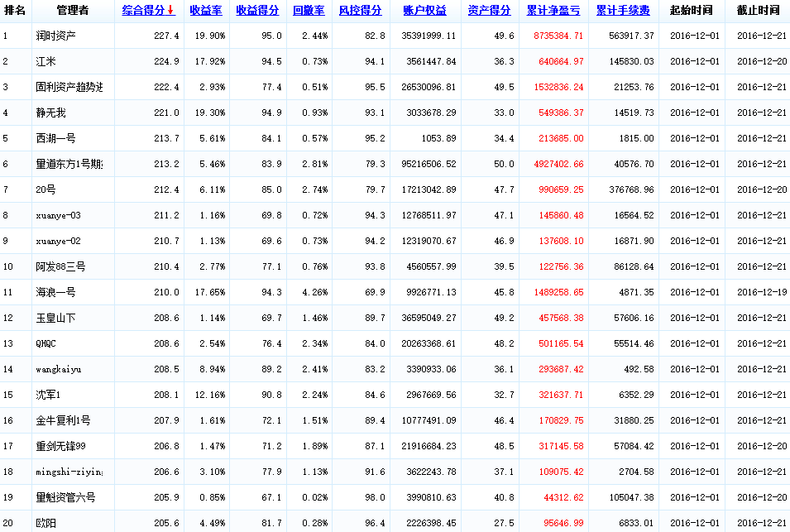Image resolution: width=790 pixels, height=532 pixels.
Task: Select manager name 沈军1
Action: tap(48, 395)
